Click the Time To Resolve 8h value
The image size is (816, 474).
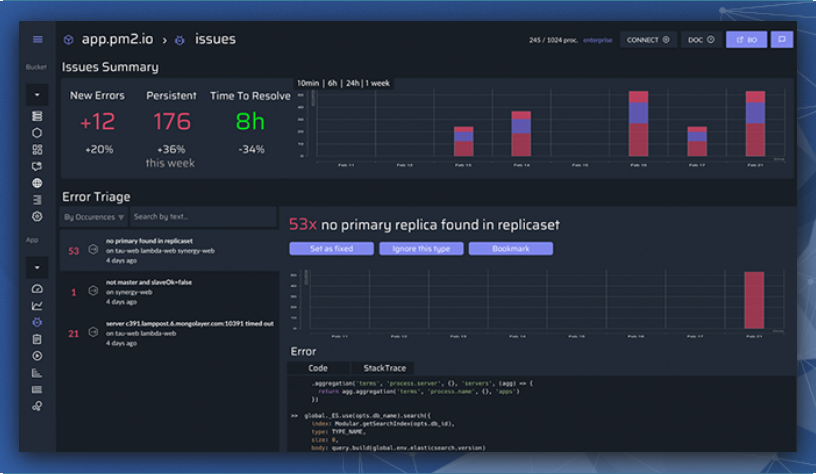point(250,122)
